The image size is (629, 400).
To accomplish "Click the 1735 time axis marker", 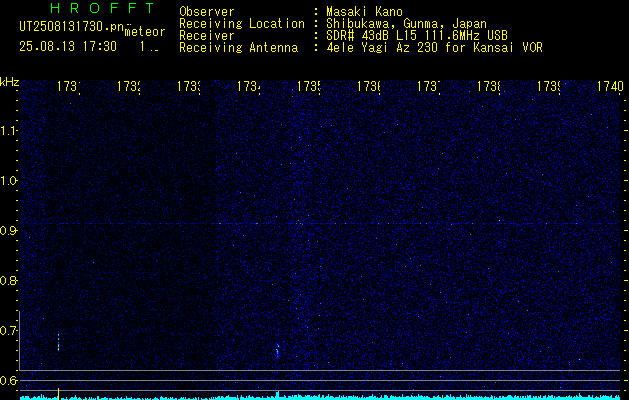I will [309, 86].
